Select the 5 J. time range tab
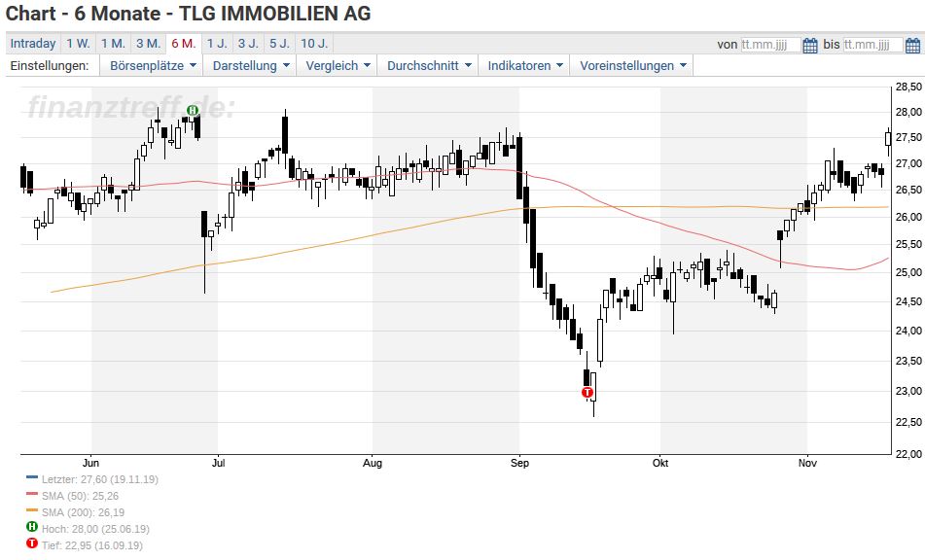Screen dimensions: 925x560 [279, 44]
